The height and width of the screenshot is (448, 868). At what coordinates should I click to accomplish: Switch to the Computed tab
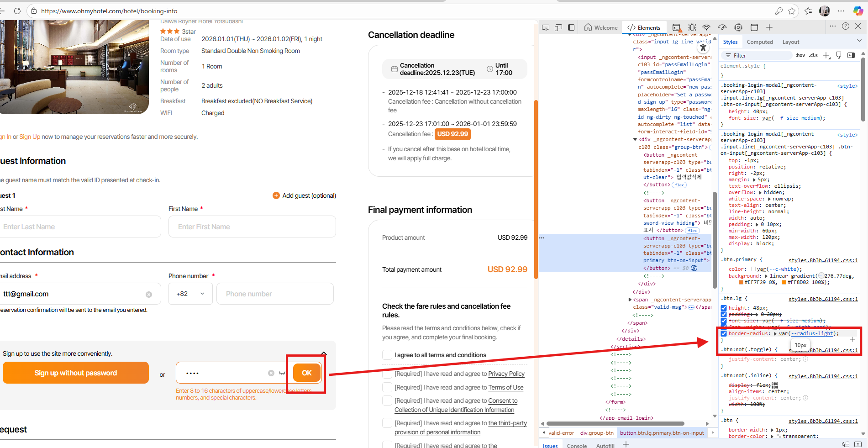pos(759,42)
